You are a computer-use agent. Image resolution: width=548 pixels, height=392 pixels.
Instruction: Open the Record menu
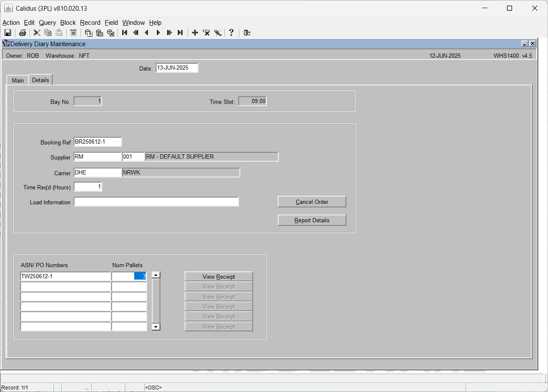click(x=90, y=23)
